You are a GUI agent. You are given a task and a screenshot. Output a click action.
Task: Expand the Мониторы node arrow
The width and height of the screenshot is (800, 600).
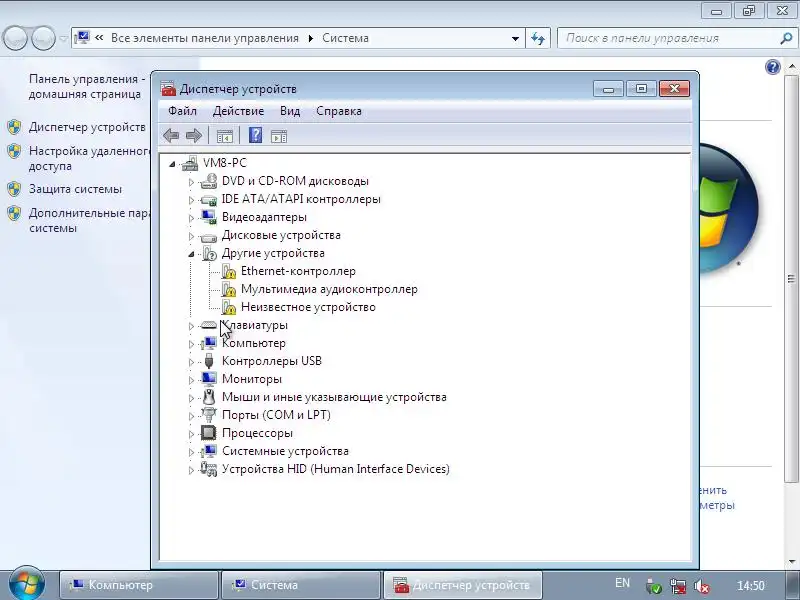point(191,380)
